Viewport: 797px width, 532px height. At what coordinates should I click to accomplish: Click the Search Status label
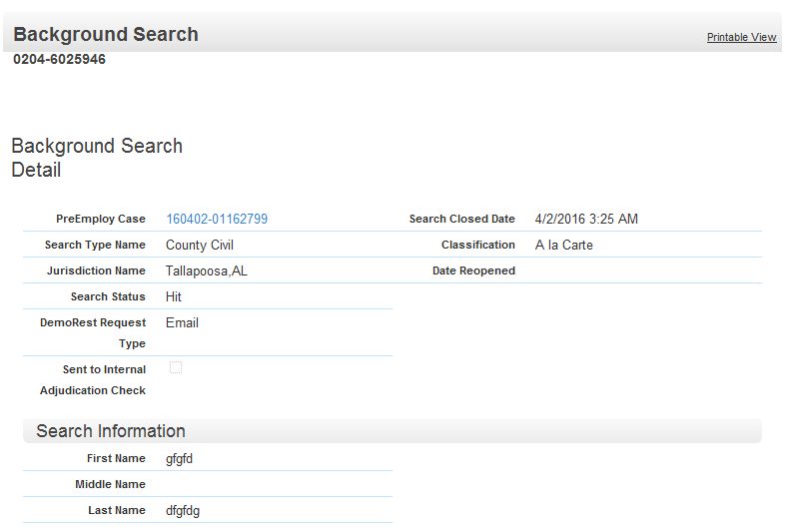pyautogui.click(x=108, y=296)
